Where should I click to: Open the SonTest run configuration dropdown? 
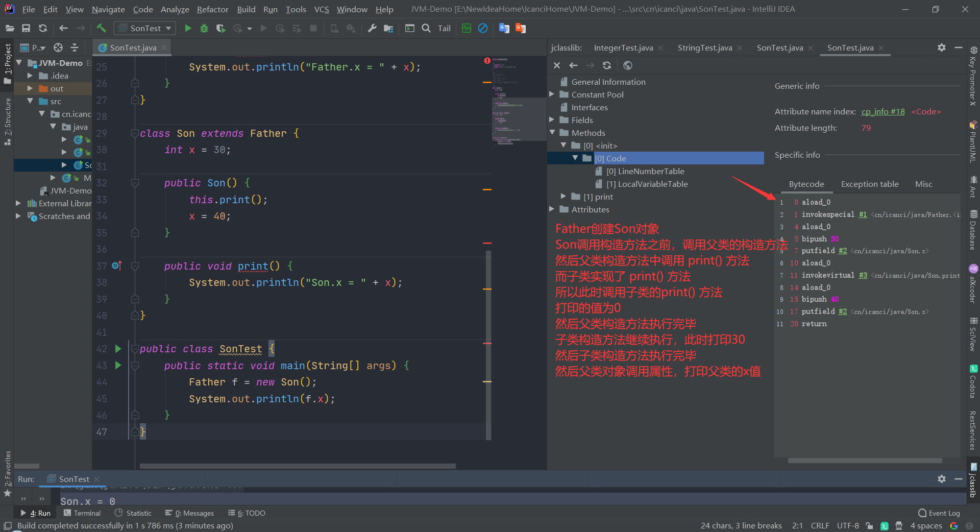click(x=145, y=28)
